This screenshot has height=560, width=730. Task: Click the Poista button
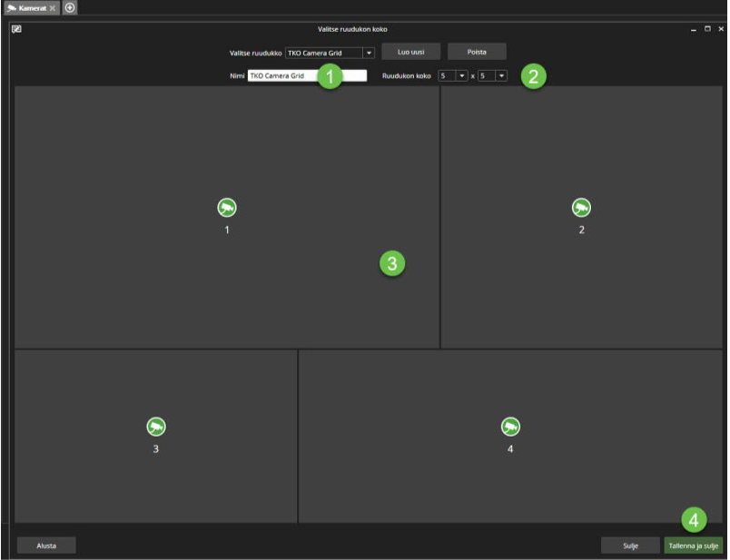point(477,52)
